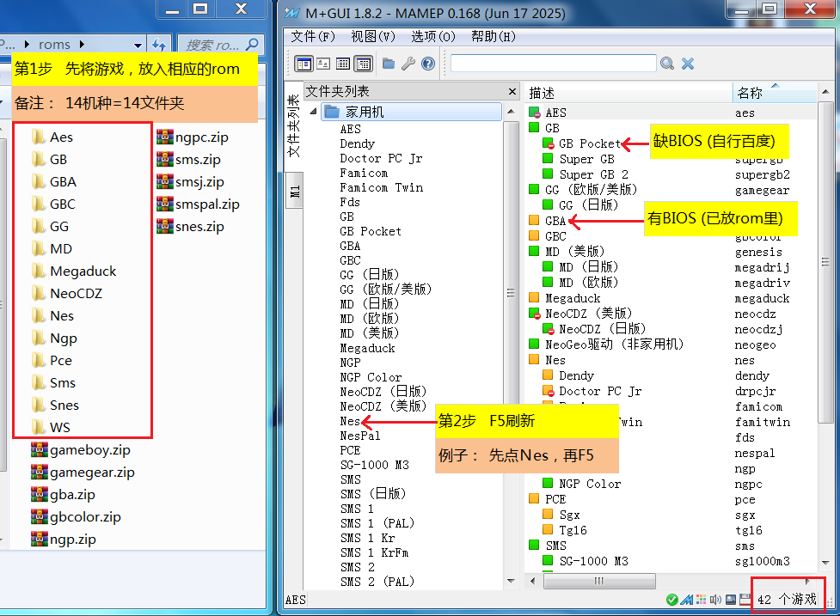840x616 pixels.
Task: Click the blue help question mark icon
Action: coord(428,64)
